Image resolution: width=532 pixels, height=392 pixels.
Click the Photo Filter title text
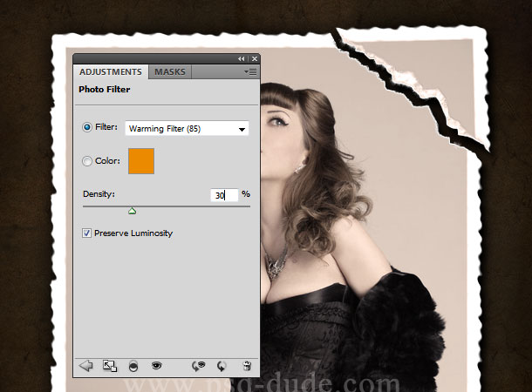tap(104, 90)
